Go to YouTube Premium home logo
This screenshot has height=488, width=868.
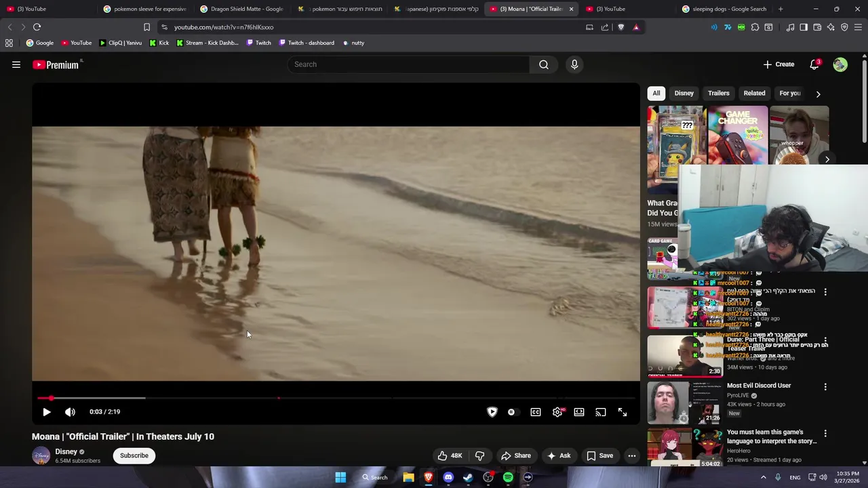coord(57,64)
